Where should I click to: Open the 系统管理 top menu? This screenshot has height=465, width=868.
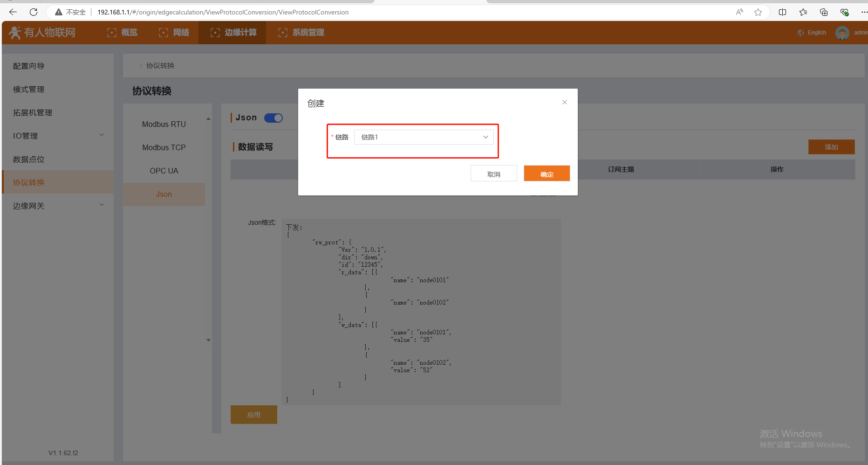(301, 33)
